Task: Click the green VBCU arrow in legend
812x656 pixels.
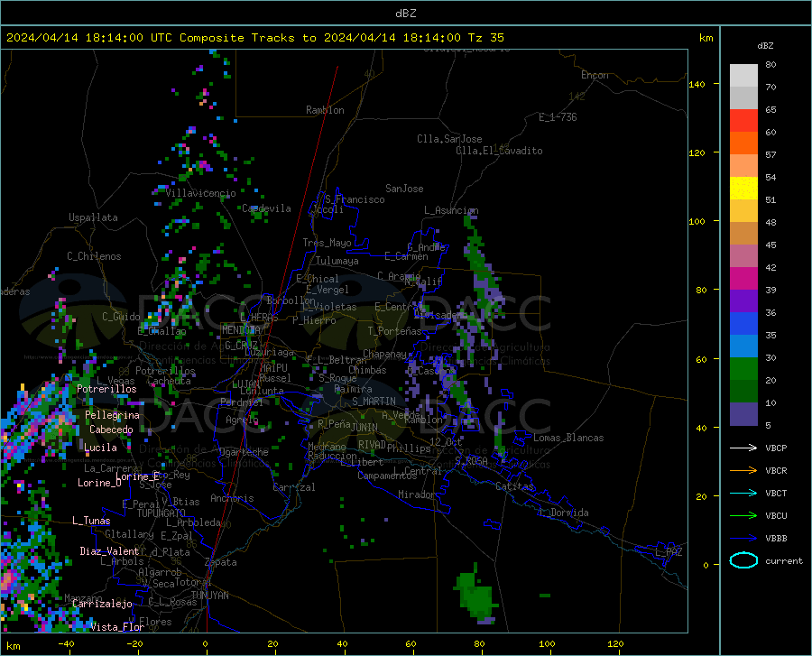Action: click(743, 516)
